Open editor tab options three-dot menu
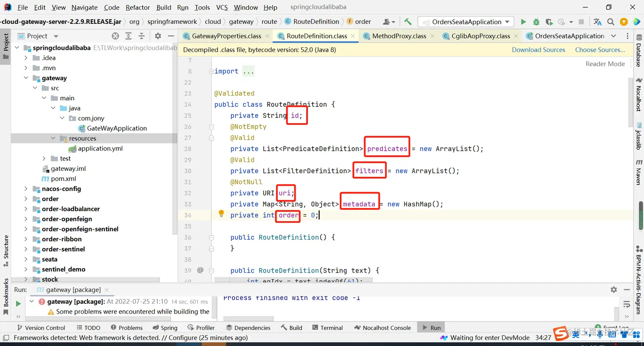 627,36
